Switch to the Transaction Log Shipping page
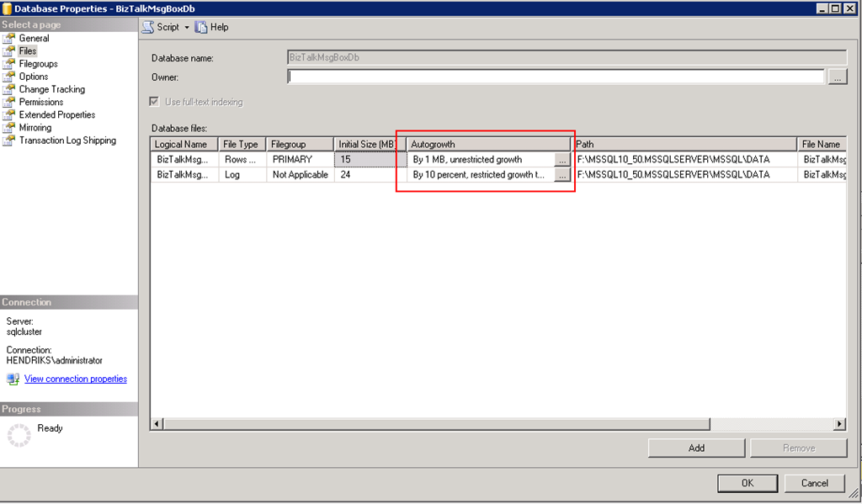862x504 pixels. coord(67,141)
